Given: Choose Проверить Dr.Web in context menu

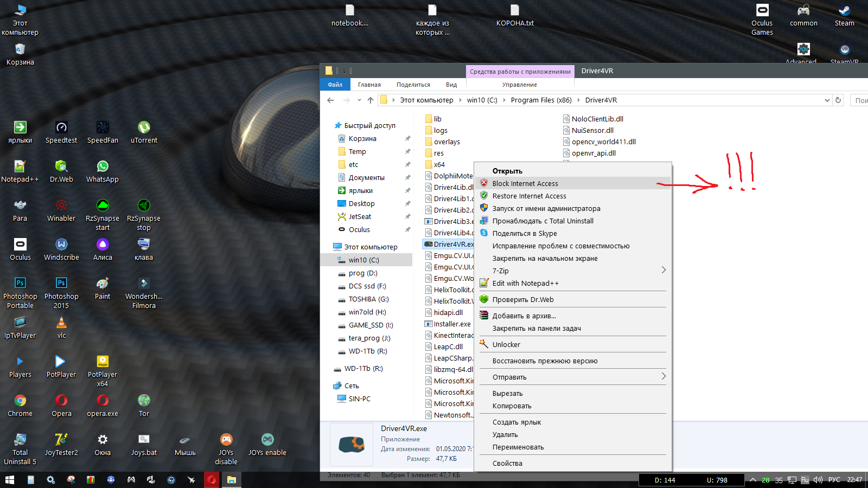Looking at the screenshot, I should [573, 299].
